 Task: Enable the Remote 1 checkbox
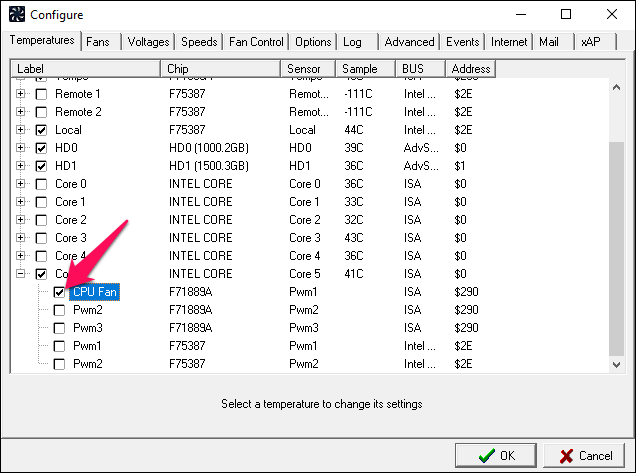coord(41,94)
